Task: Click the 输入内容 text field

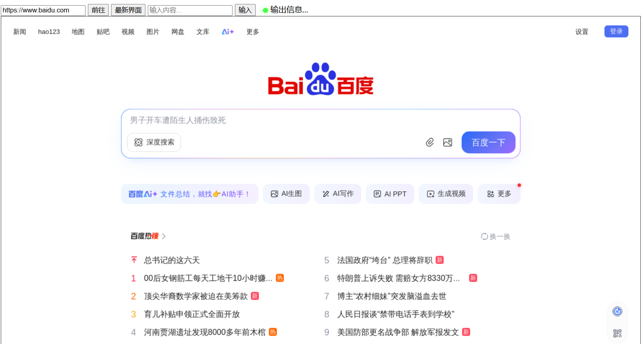Action: point(190,10)
